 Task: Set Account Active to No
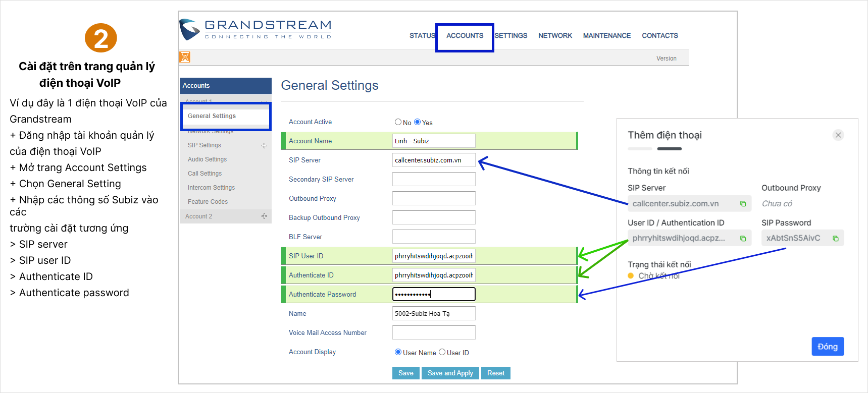click(398, 122)
